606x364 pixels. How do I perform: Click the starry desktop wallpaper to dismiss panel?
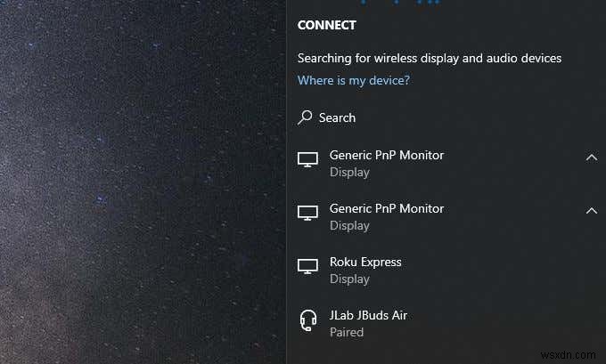143,182
